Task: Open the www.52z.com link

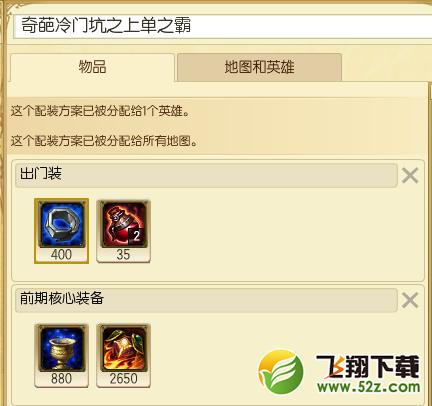Action: click(x=368, y=387)
